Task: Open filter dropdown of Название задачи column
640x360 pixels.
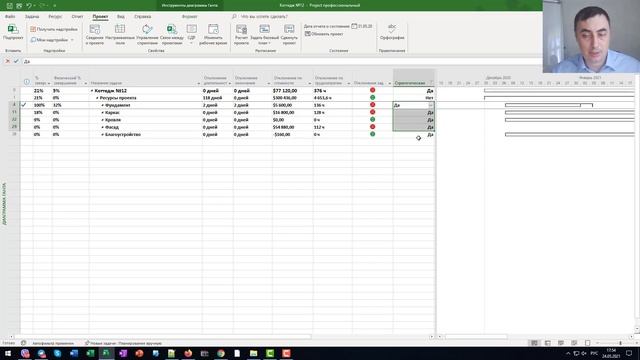Action: pos(199,83)
